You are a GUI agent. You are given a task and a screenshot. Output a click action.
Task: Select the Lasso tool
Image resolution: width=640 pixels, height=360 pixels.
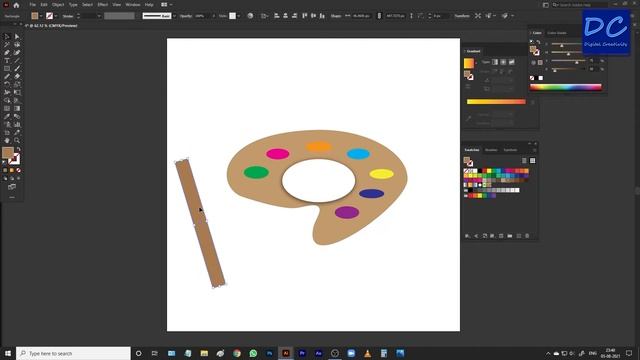click(x=17, y=44)
